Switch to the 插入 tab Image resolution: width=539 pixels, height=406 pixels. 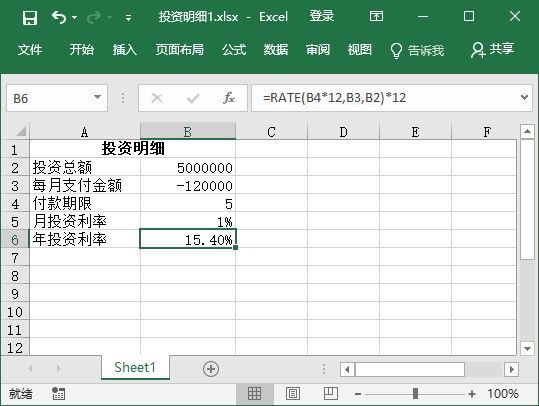point(125,50)
